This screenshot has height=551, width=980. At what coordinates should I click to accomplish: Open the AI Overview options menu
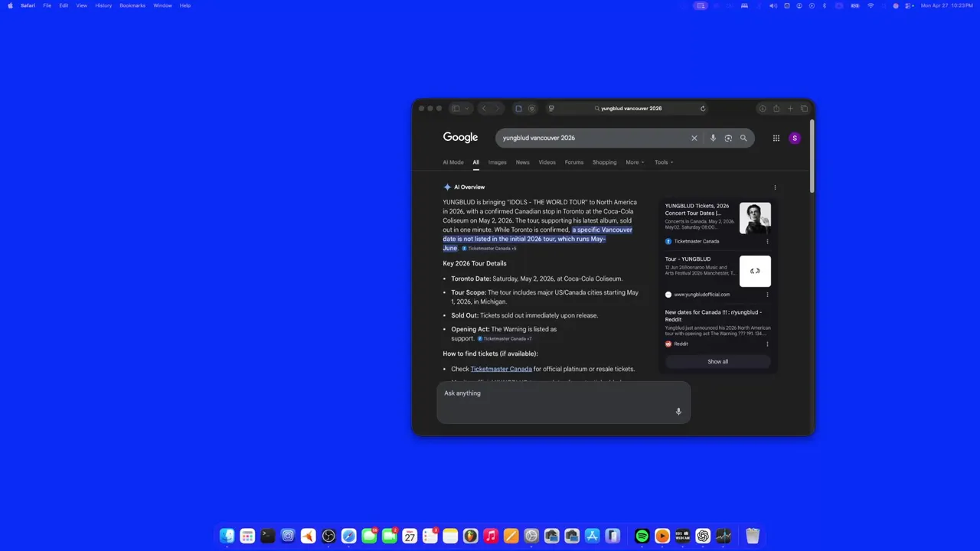pos(775,187)
